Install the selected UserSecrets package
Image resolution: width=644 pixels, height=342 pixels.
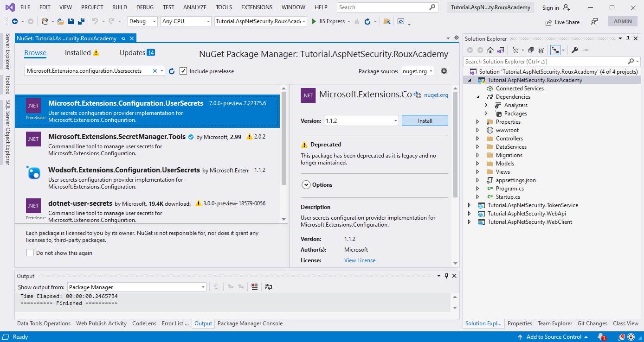[x=425, y=120]
